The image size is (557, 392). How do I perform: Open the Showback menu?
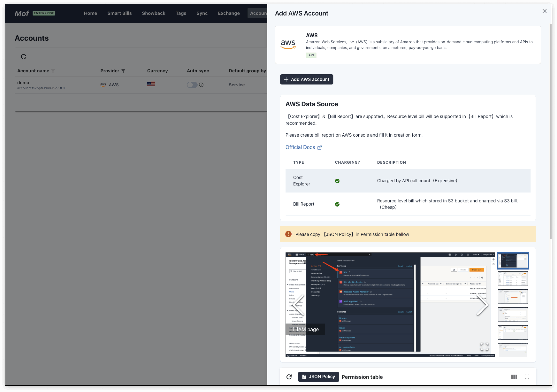pos(154,13)
